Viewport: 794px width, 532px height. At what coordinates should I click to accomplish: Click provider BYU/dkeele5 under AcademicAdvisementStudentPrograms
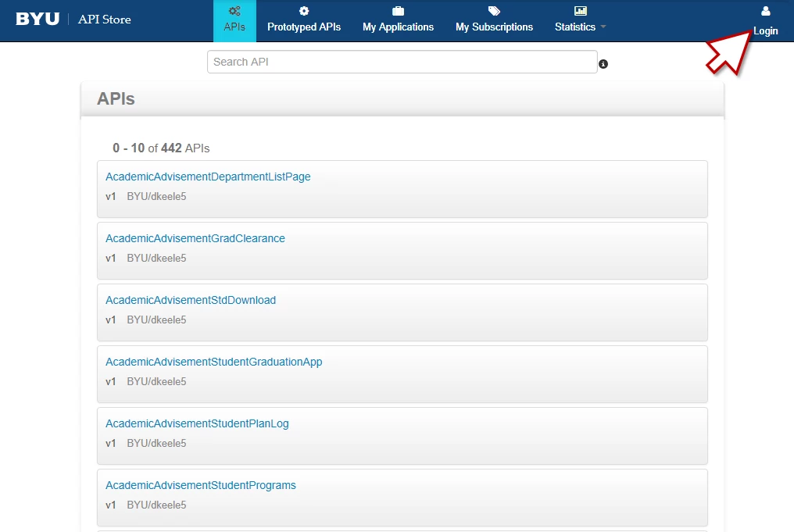[156, 505]
